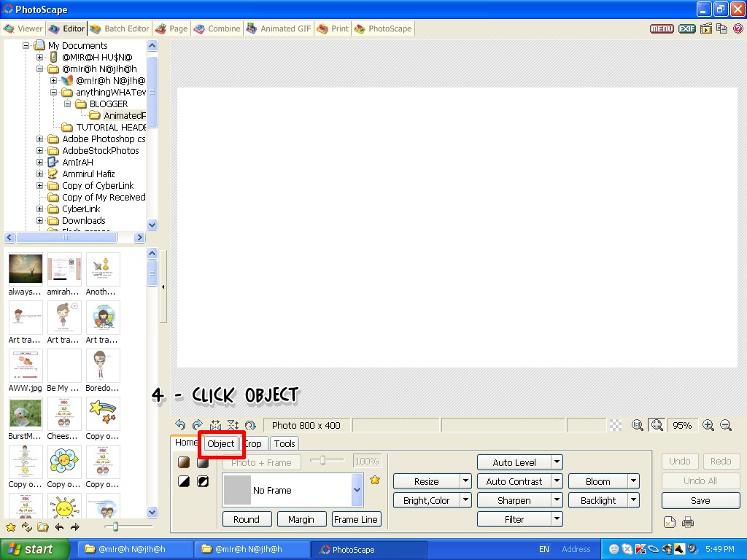Select the TUTORIAL HEADER folder in tree
The height and width of the screenshot is (560, 747).
point(111,127)
